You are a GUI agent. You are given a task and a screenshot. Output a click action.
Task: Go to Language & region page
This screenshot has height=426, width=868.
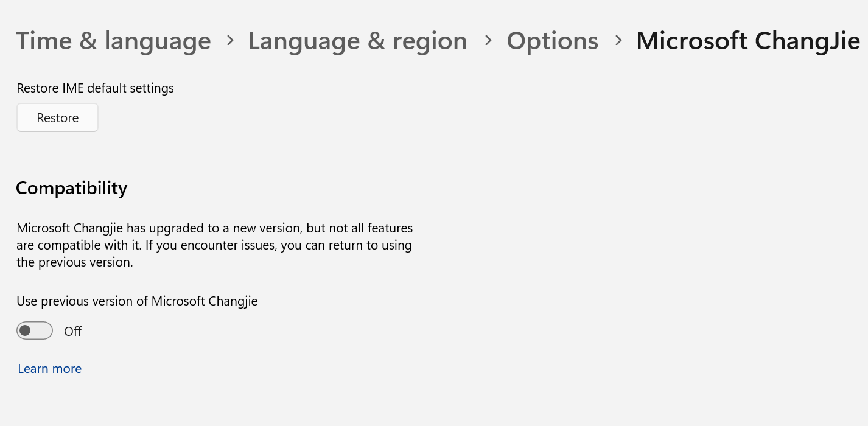[357, 40]
